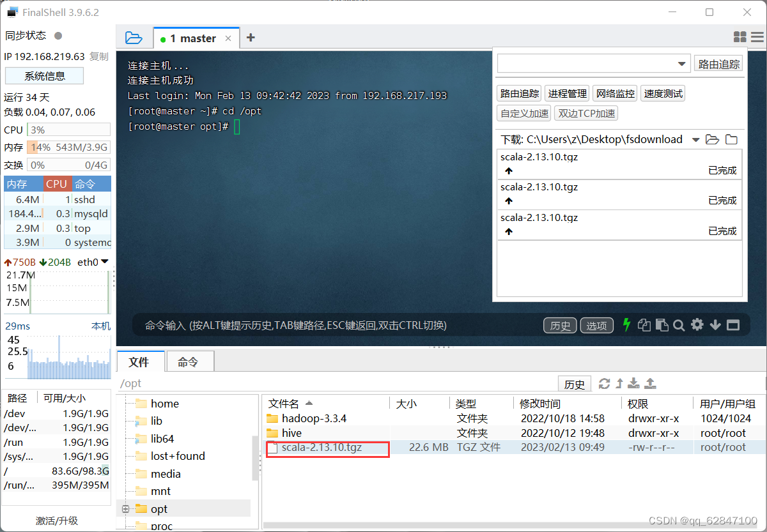
Task: Select the home folder in the tree
Action: click(x=165, y=404)
